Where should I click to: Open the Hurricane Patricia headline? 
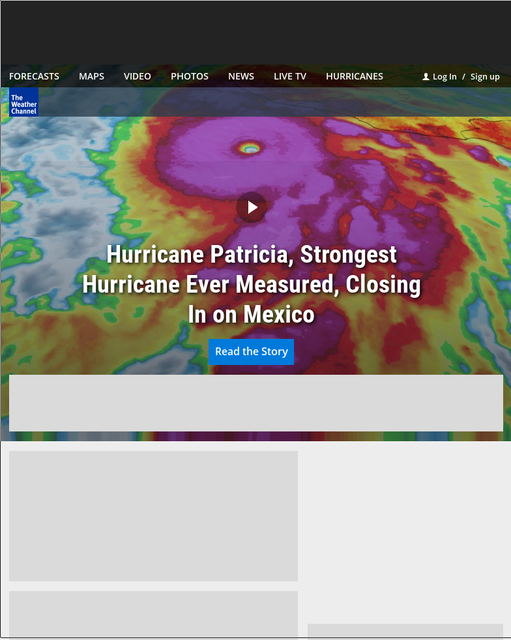click(x=251, y=284)
